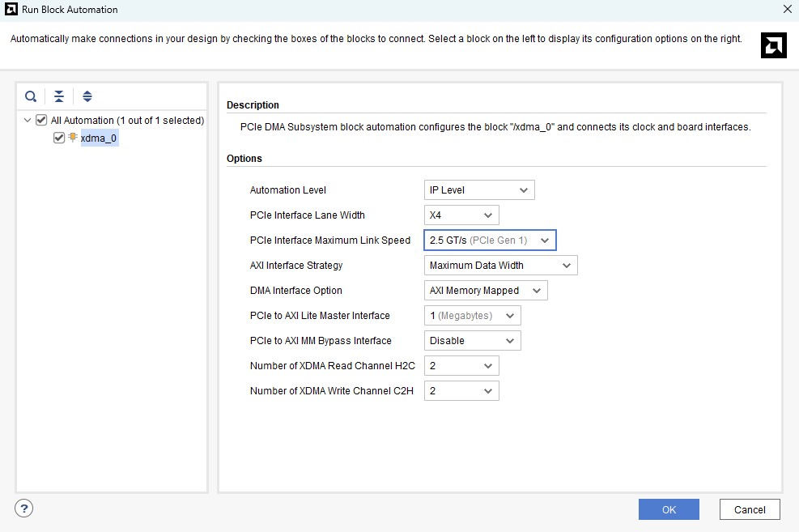Click the OK button

point(669,509)
